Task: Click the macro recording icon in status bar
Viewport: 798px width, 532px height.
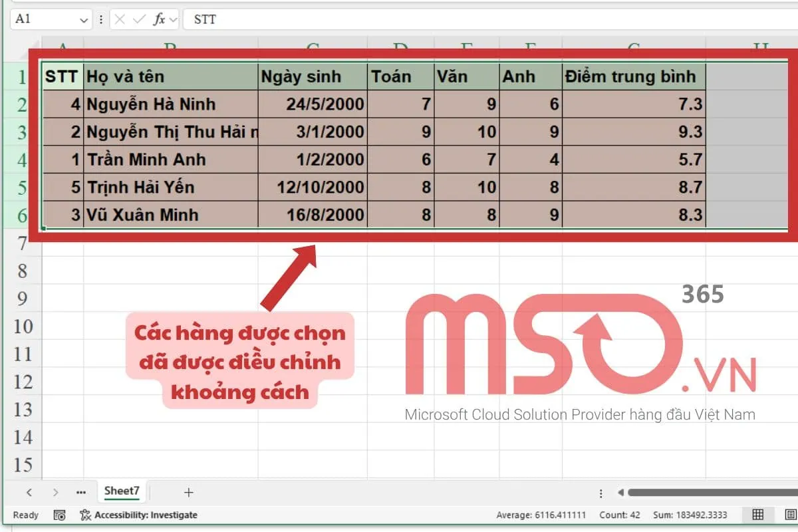Action: [59, 515]
